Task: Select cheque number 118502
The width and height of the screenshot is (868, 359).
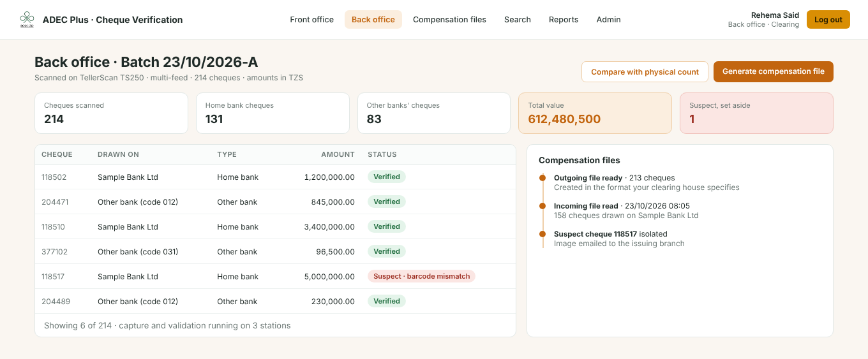Action: point(54,177)
